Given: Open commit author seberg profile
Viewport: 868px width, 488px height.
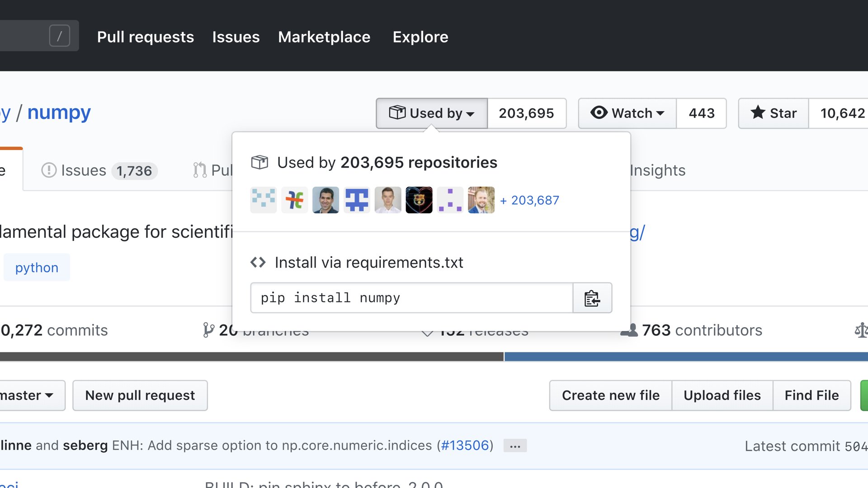Looking at the screenshot, I should 85,446.
